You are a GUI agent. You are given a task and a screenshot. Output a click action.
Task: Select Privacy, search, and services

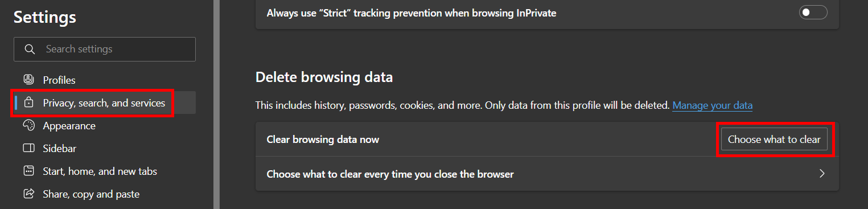[104, 103]
